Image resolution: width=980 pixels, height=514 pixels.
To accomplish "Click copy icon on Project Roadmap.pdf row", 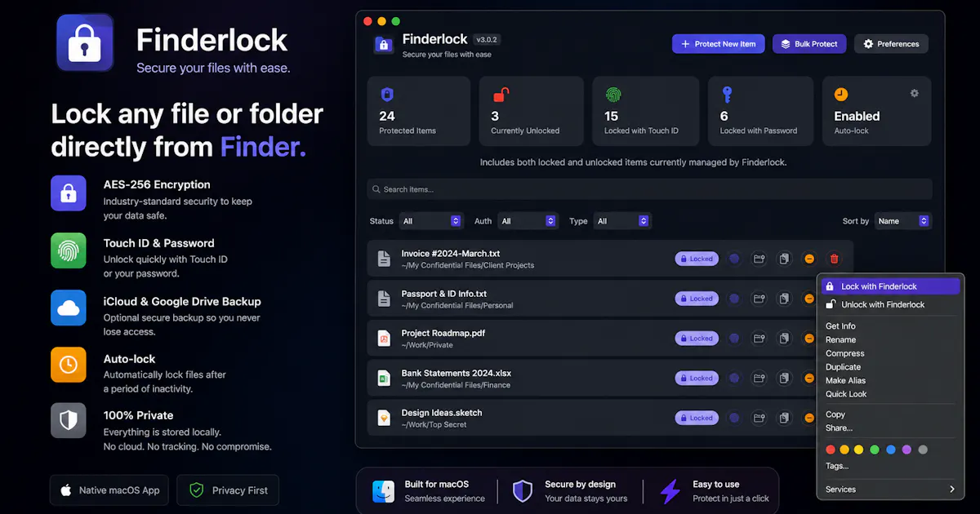I will [784, 338].
